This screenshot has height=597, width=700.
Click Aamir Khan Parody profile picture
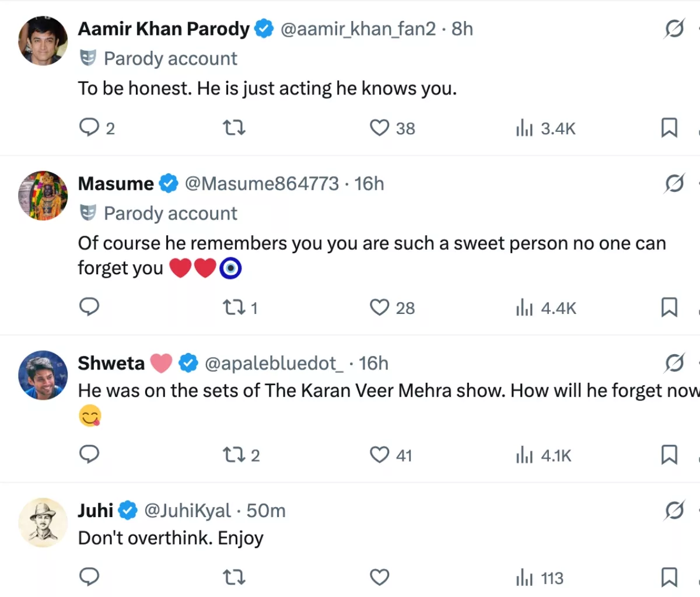pos(43,41)
